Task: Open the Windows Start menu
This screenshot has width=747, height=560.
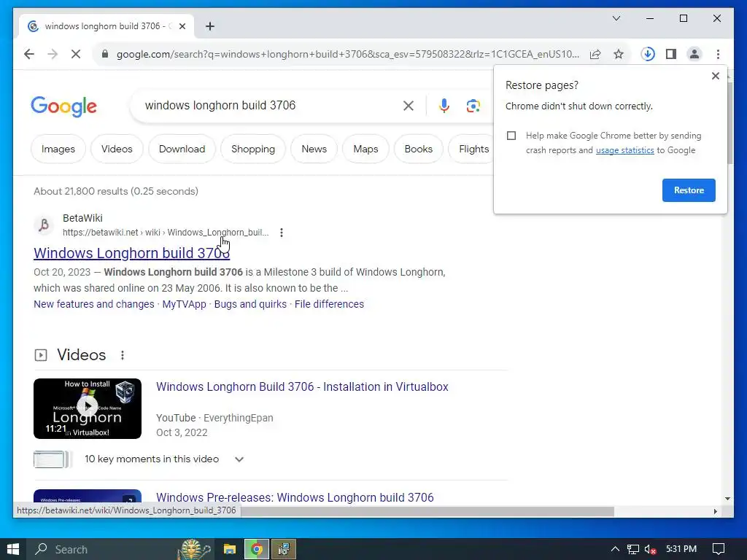Action: (x=13, y=549)
